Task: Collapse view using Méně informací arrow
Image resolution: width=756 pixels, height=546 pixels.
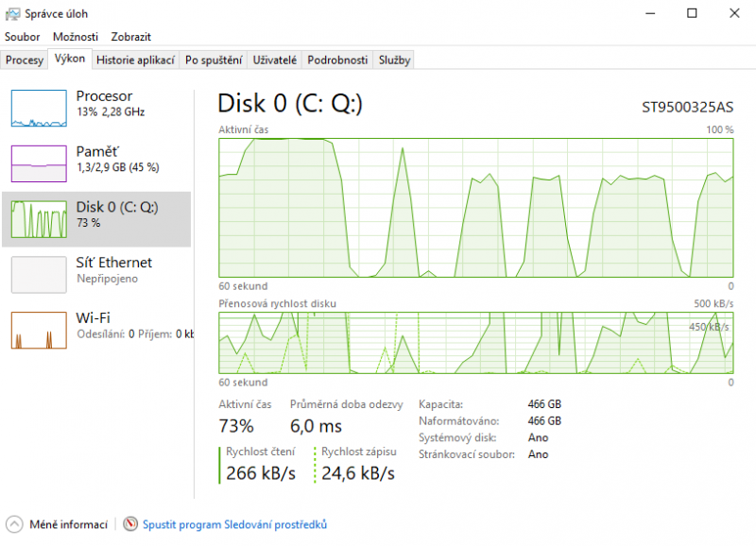Action: (x=14, y=524)
